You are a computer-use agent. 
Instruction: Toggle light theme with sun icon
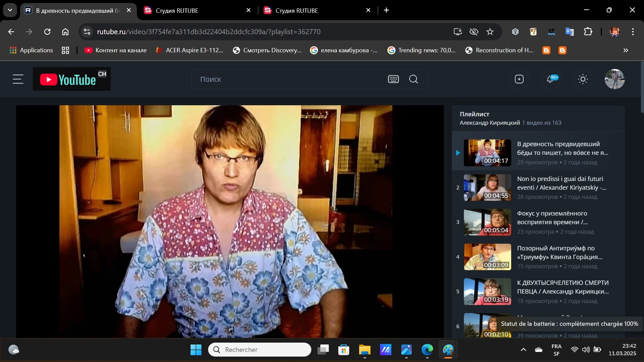point(583,79)
